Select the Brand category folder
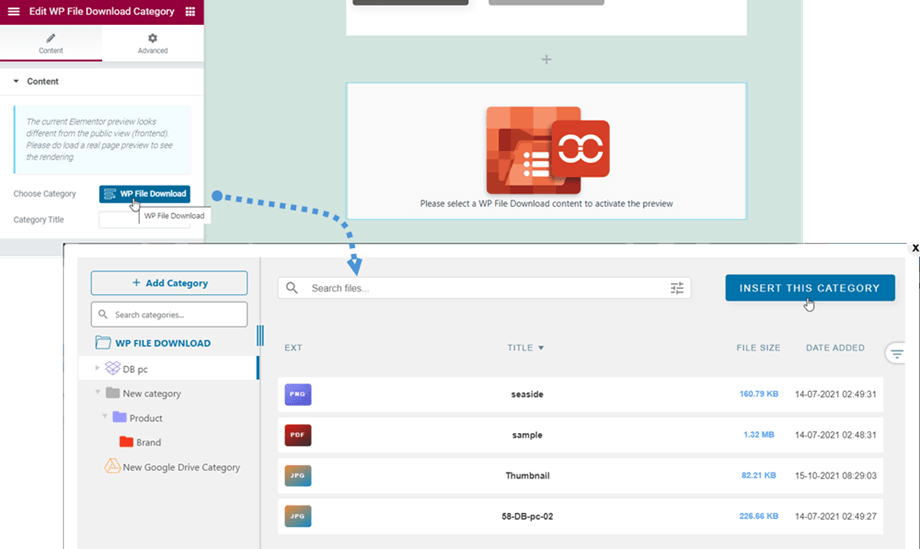 click(148, 442)
